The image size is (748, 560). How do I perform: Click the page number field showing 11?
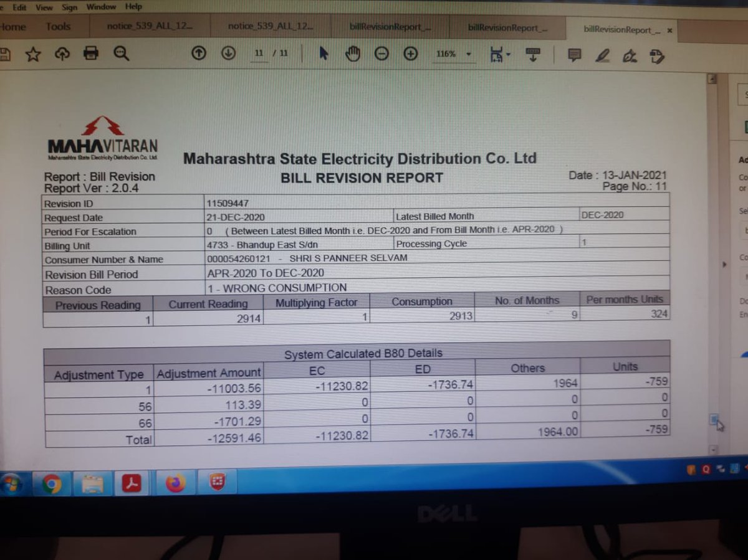pos(258,54)
